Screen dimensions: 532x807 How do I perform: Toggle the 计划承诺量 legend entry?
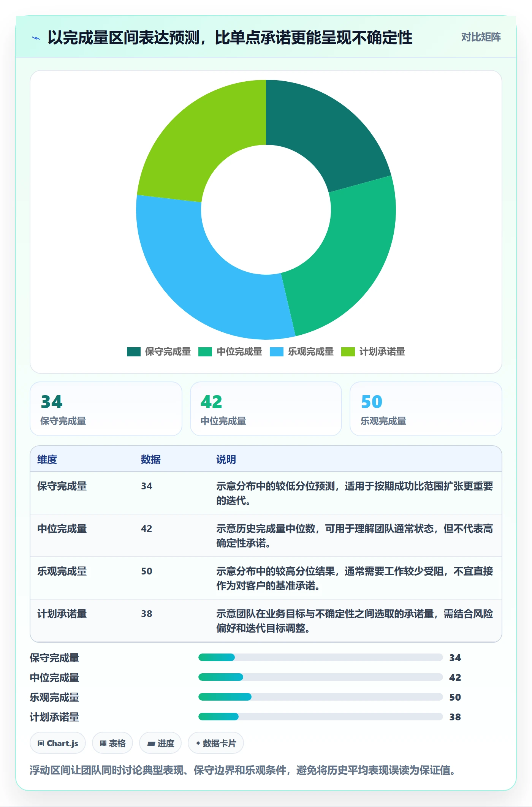[373, 352]
